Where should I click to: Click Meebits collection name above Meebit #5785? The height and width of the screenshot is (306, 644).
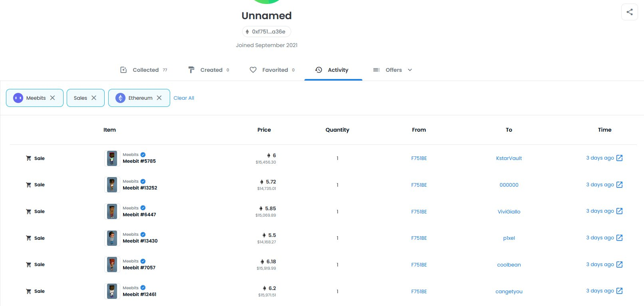click(x=131, y=155)
